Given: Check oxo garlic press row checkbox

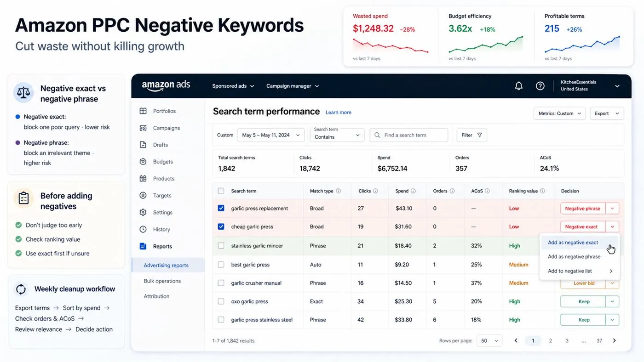Looking at the screenshot, I should [221, 301].
